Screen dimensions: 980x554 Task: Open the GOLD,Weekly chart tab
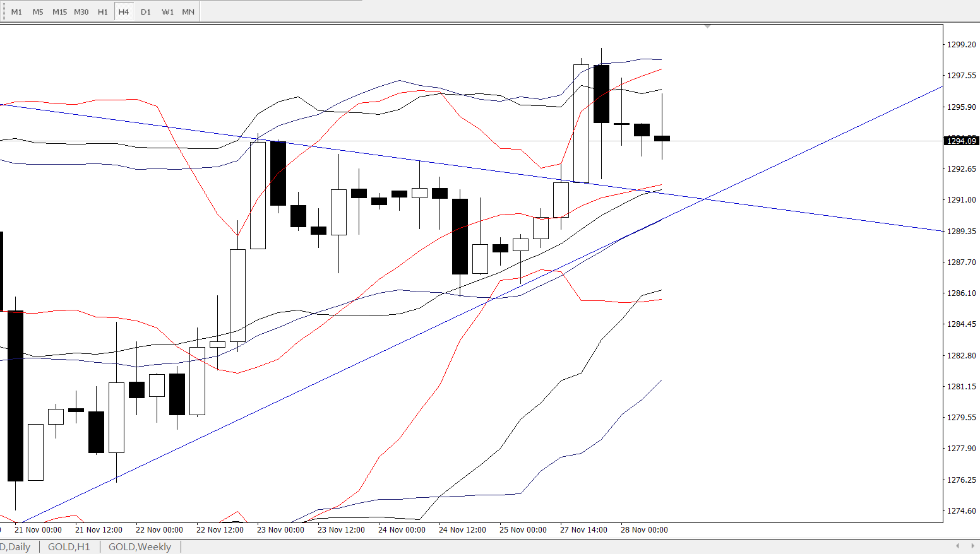pyautogui.click(x=140, y=546)
